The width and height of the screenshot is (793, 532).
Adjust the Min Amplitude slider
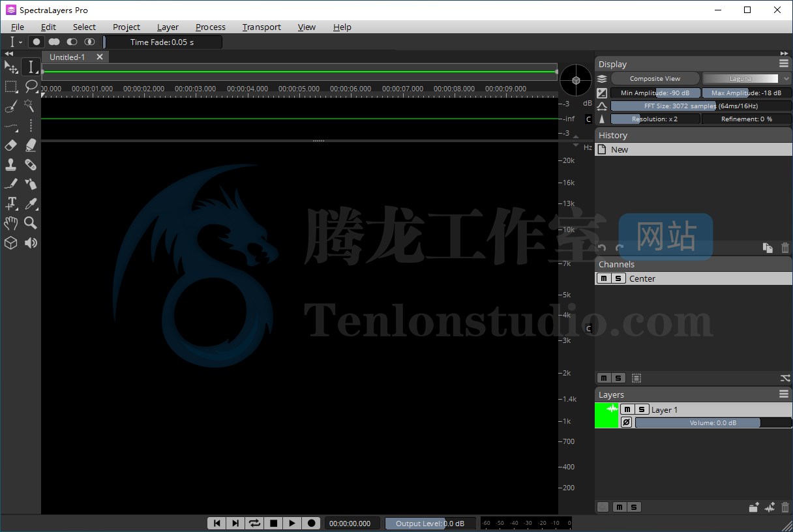coord(655,93)
